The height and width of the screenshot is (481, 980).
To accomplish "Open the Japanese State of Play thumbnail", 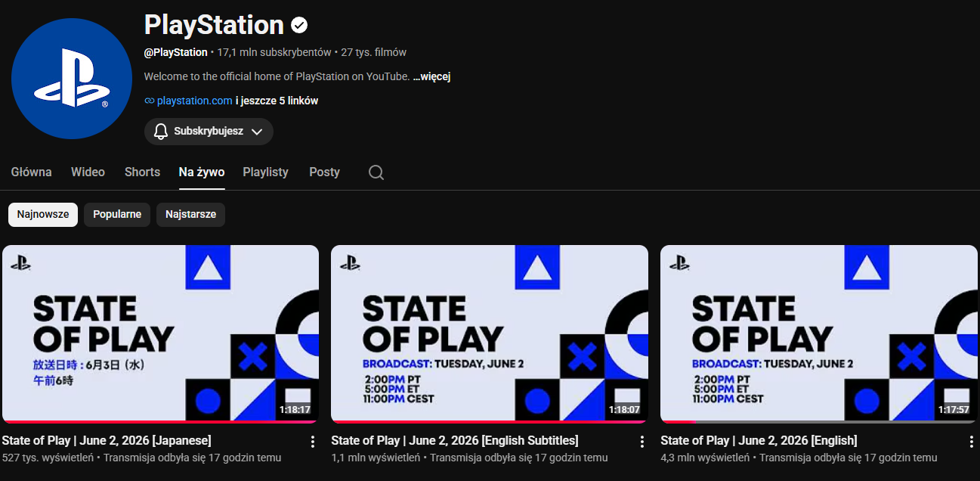I will 160,334.
